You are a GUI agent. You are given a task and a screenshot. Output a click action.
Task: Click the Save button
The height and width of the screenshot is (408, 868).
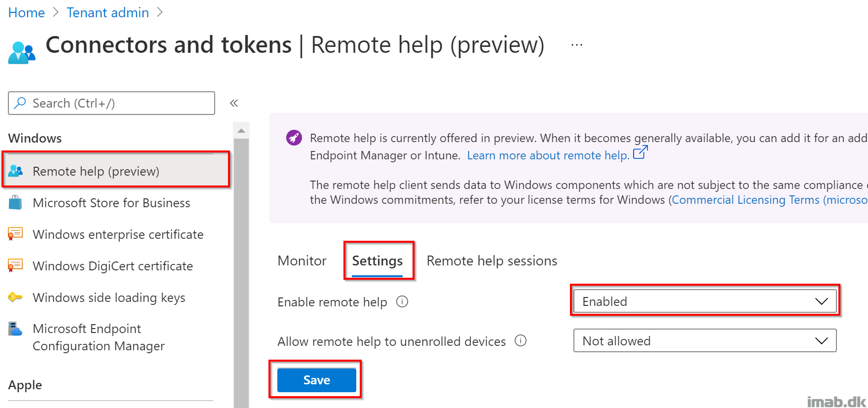(x=317, y=380)
